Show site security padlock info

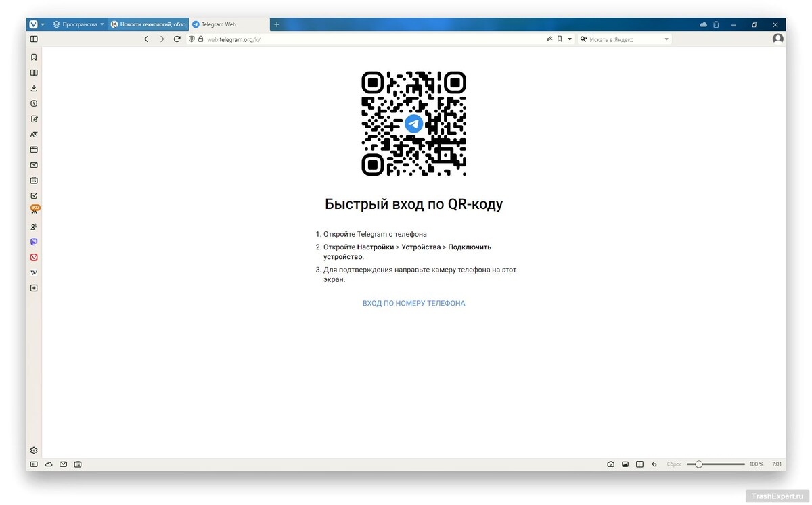pos(201,39)
